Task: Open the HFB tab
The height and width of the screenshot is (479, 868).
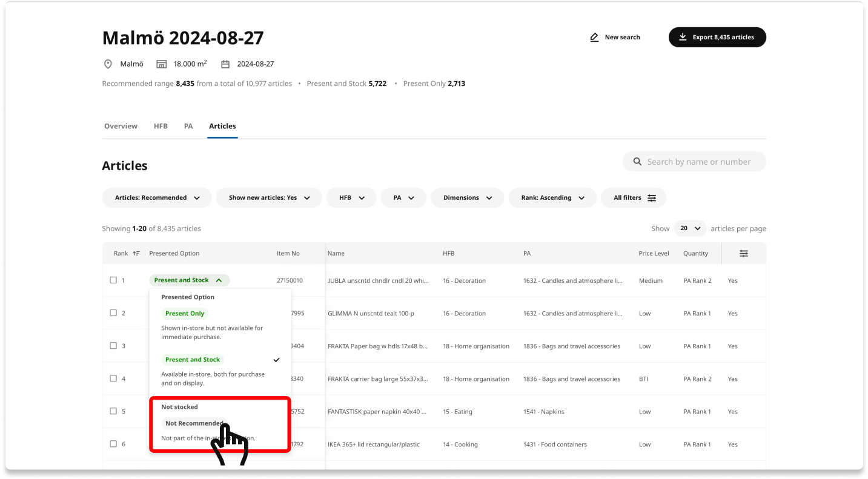Action: tap(161, 126)
